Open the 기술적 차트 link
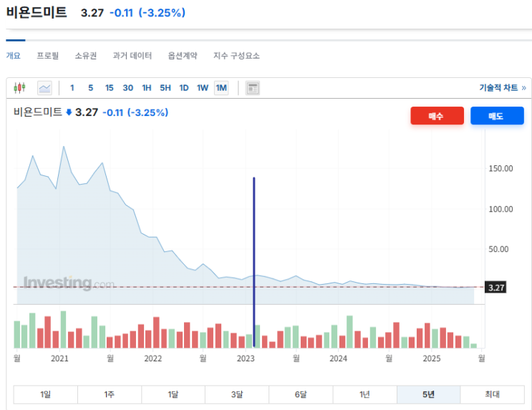The width and height of the screenshot is (532, 410). pos(503,88)
